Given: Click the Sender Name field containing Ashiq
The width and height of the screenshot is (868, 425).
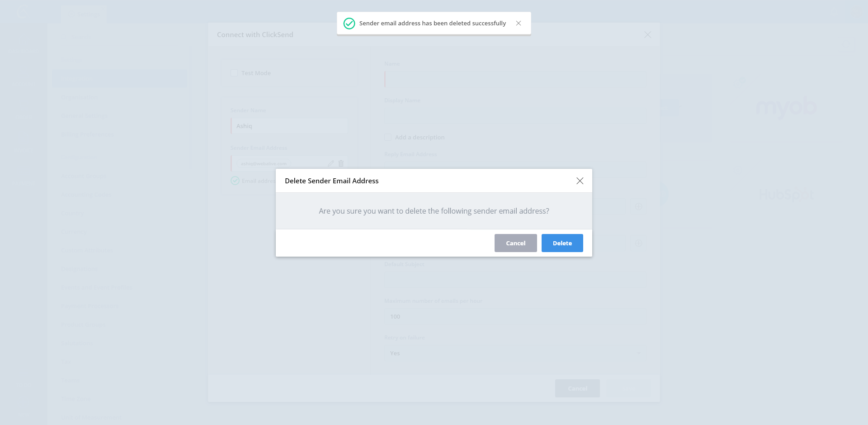Looking at the screenshot, I should coord(289,126).
